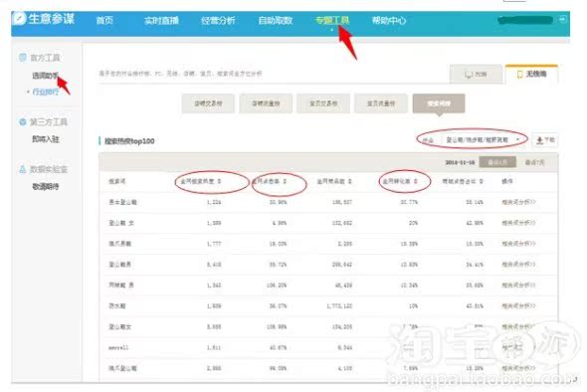Image resolution: width=587 pixels, height=392 pixels.
Task: Select the 最近1天 date range
Action: point(497,162)
